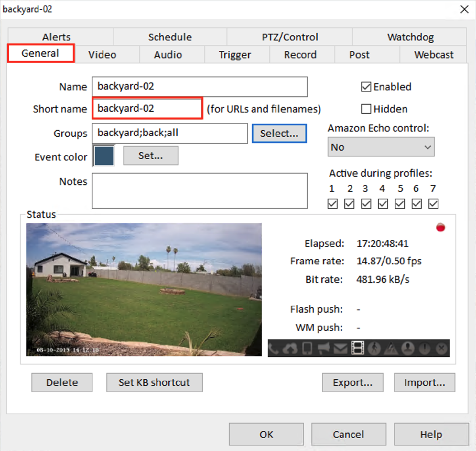Open group selection with Select button
476x451 pixels.
[x=279, y=133]
